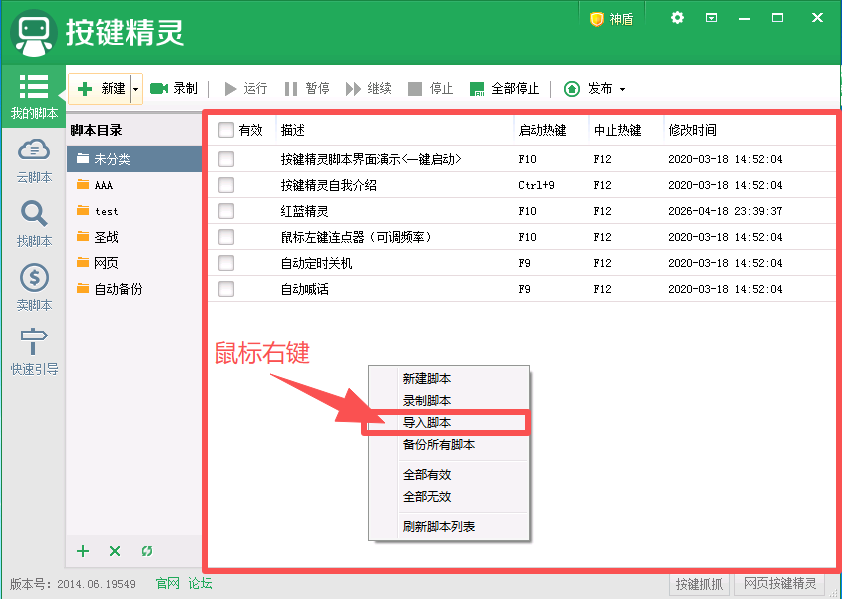Choose 备份所有脚本 in context menu
Viewport: 842px width, 599px height.
[x=449, y=445]
